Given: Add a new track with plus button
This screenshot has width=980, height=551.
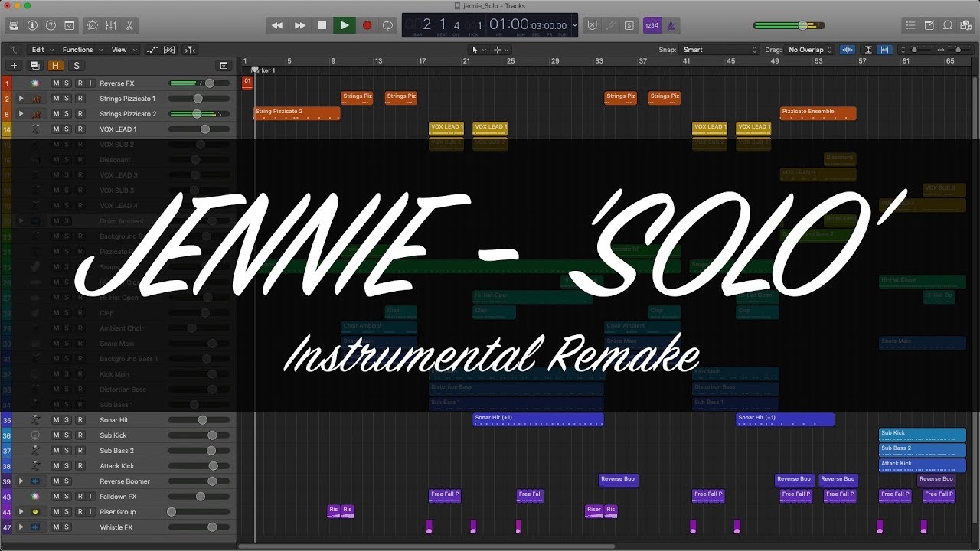Looking at the screenshot, I should click(x=14, y=66).
